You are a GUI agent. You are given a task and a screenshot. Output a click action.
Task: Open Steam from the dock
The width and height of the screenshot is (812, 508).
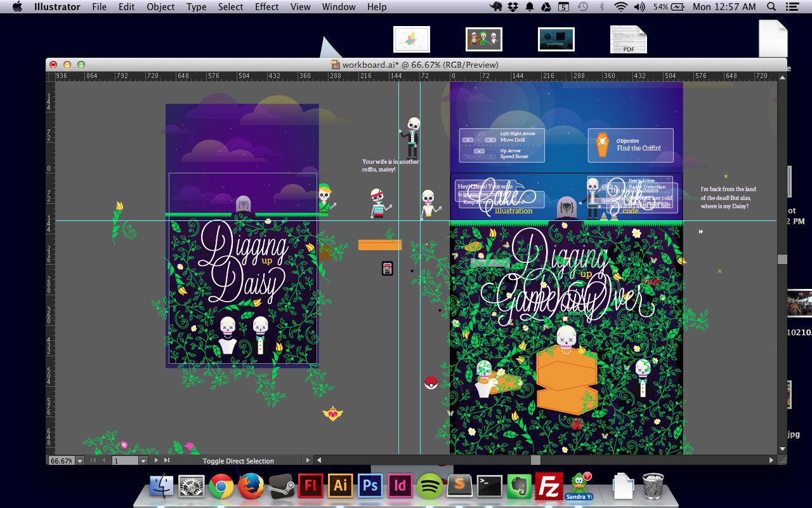281,487
